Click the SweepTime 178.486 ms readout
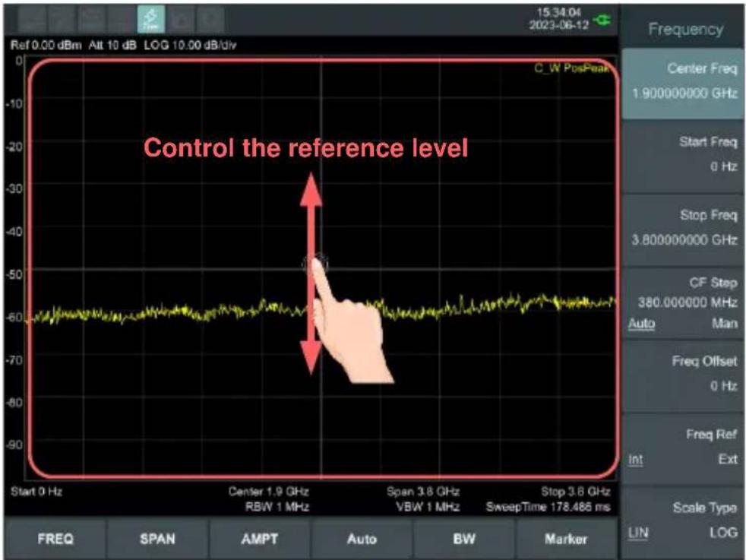This screenshot has height=560, width=746. point(548,507)
